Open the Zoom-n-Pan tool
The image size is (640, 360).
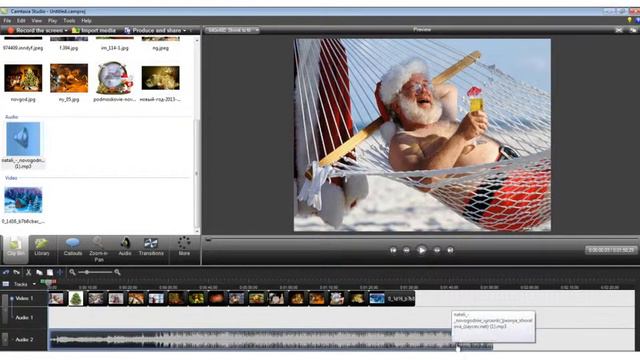coord(98,249)
